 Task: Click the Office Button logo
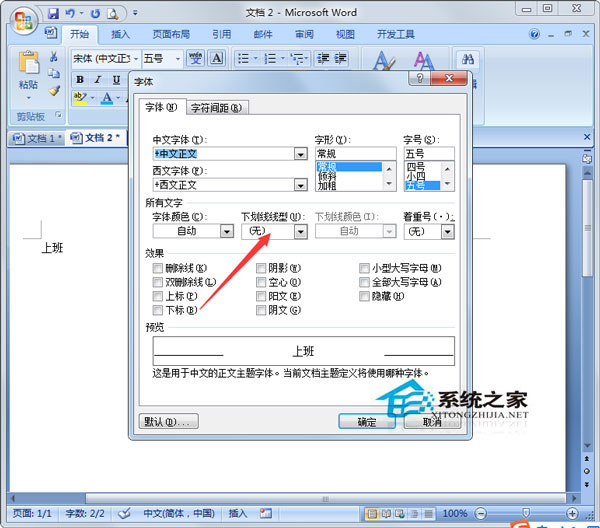point(22,20)
